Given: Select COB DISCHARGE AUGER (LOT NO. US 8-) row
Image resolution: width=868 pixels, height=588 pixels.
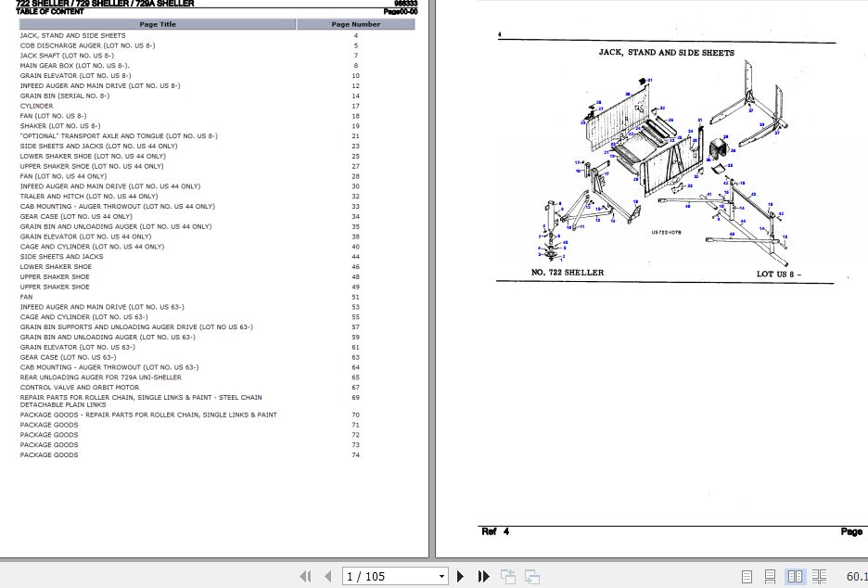Looking at the screenshot, I should click(x=87, y=45).
